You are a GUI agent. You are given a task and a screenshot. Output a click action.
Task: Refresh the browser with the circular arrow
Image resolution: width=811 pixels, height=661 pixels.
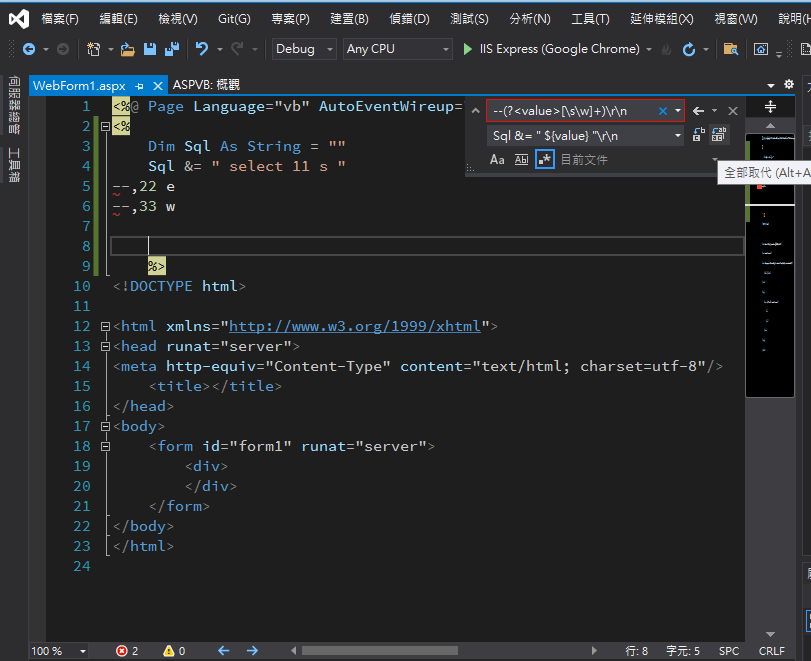pyautogui.click(x=688, y=49)
